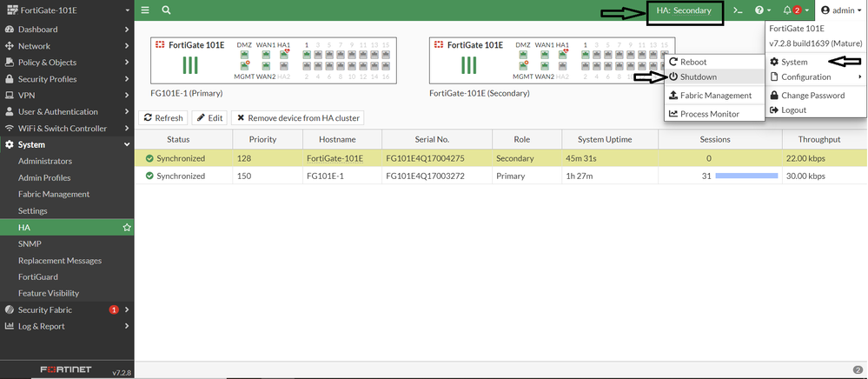Click the HA1 port on the secondary faceplate
This screenshot has width=868, height=379.
pos(562,54)
